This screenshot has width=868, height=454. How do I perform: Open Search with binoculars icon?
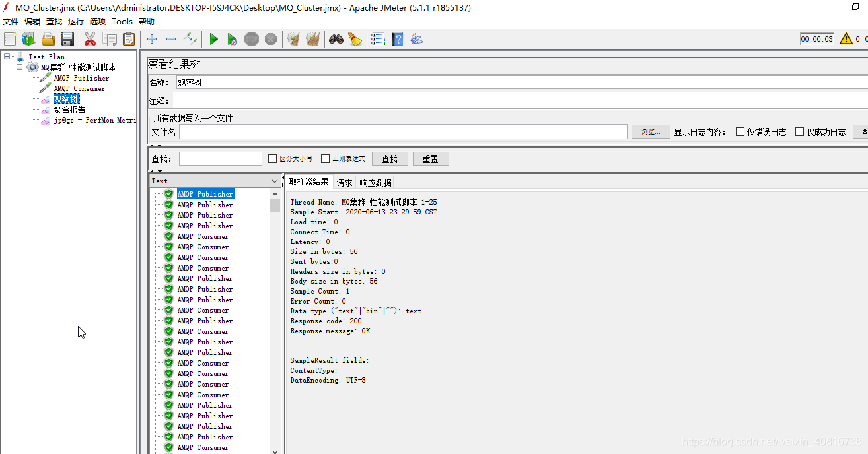tap(336, 39)
